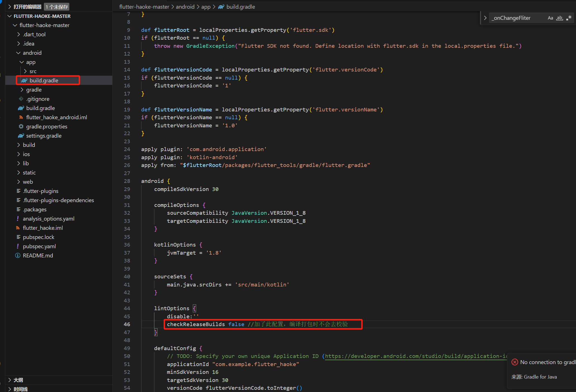Open pubspec.yaml file
The height and width of the screenshot is (392, 576).
point(39,246)
